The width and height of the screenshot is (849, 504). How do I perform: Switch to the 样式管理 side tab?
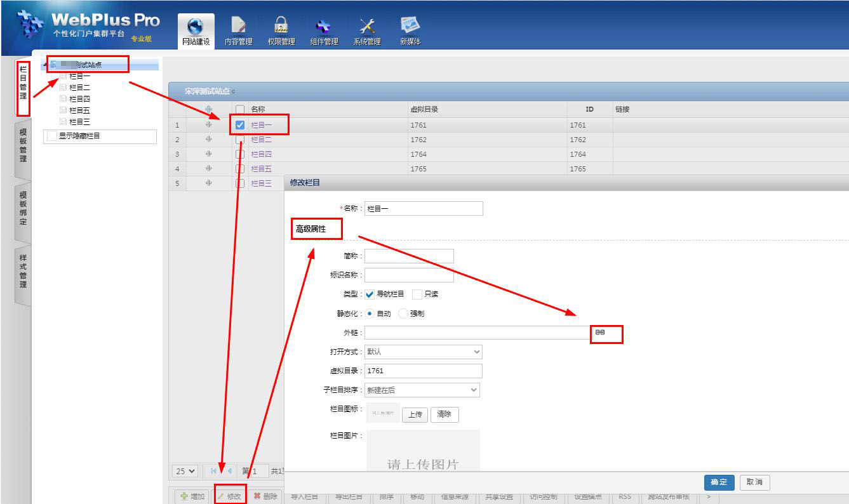coord(23,272)
